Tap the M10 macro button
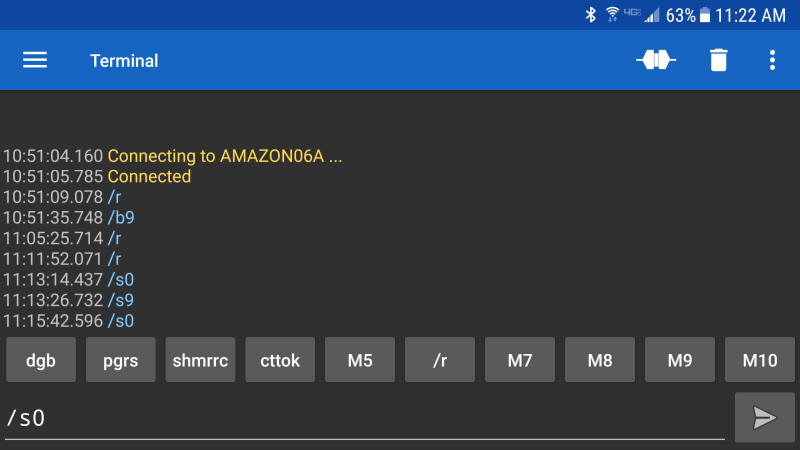This screenshot has width=800, height=450. coord(760,360)
